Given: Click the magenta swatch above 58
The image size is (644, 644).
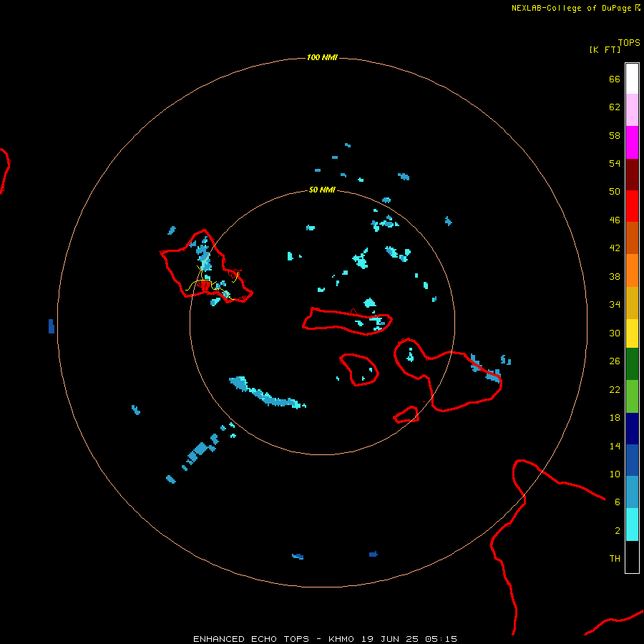Looking at the screenshot, I should [x=632, y=142].
